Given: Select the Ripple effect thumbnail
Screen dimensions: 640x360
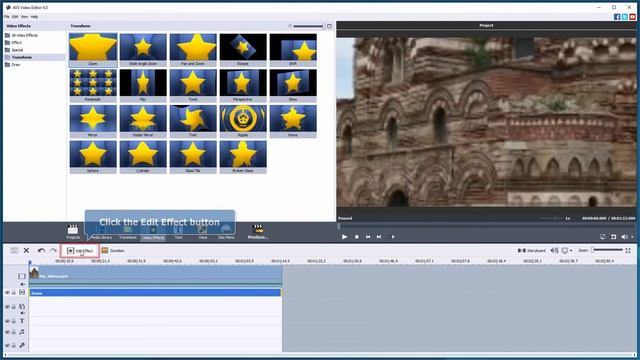Looking at the screenshot, I should 243,121.
